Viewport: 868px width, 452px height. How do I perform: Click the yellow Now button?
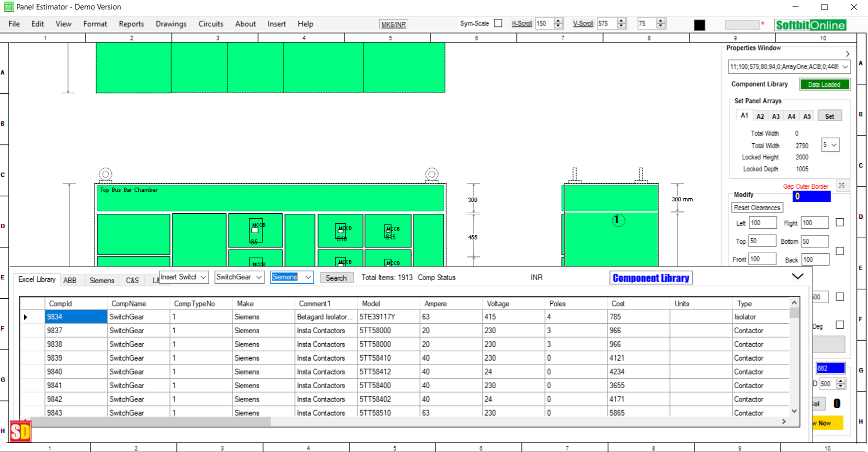(827, 423)
